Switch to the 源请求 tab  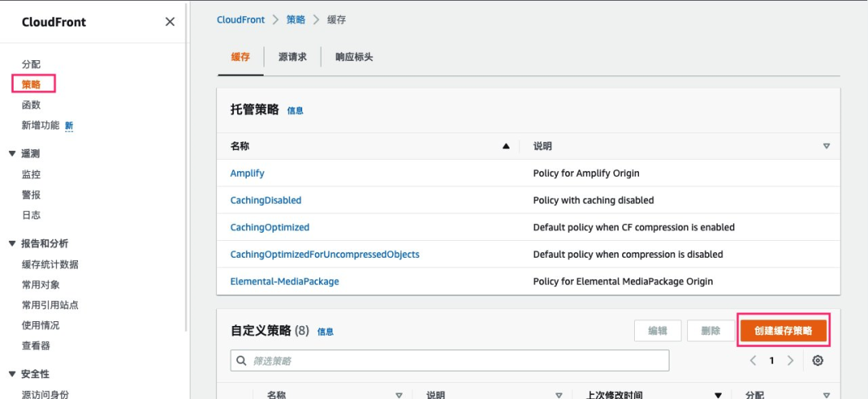tap(293, 57)
